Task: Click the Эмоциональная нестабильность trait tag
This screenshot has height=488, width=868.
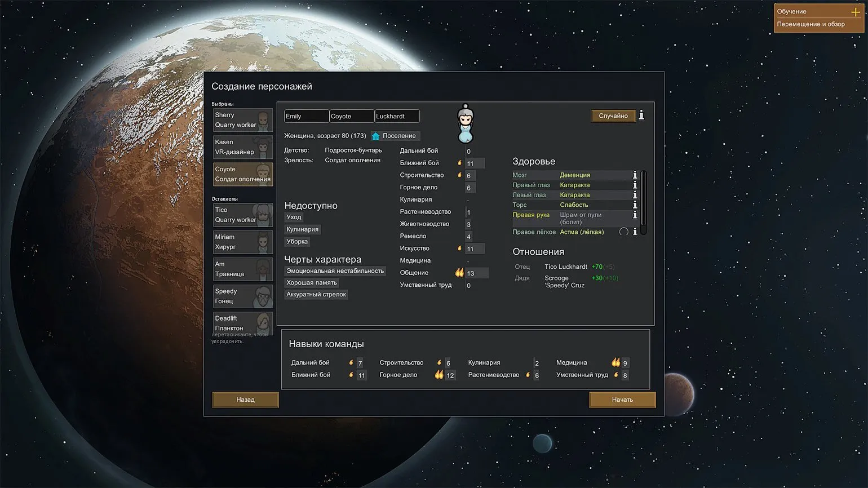Action: tap(335, 271)
